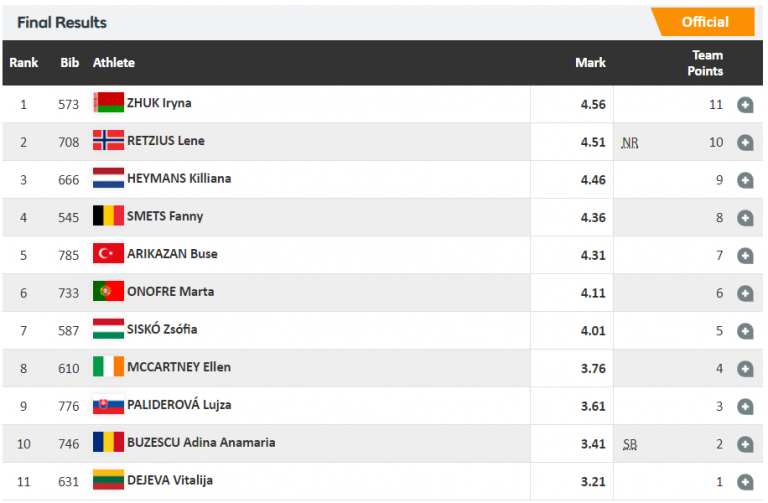
Task: Click the NR label for RETZIUS
Action: tap(629, 143)
